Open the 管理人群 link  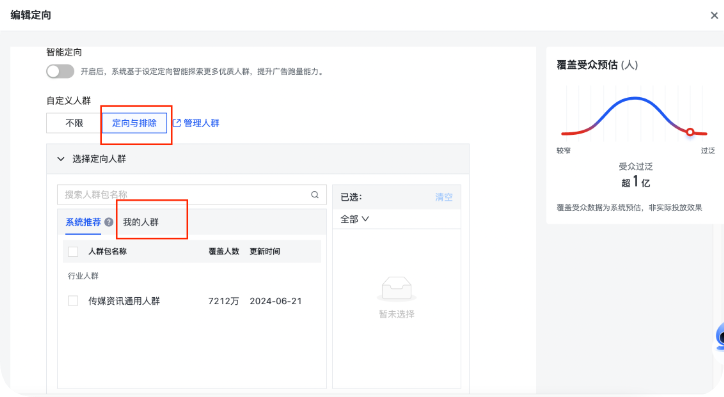(201, 123)
